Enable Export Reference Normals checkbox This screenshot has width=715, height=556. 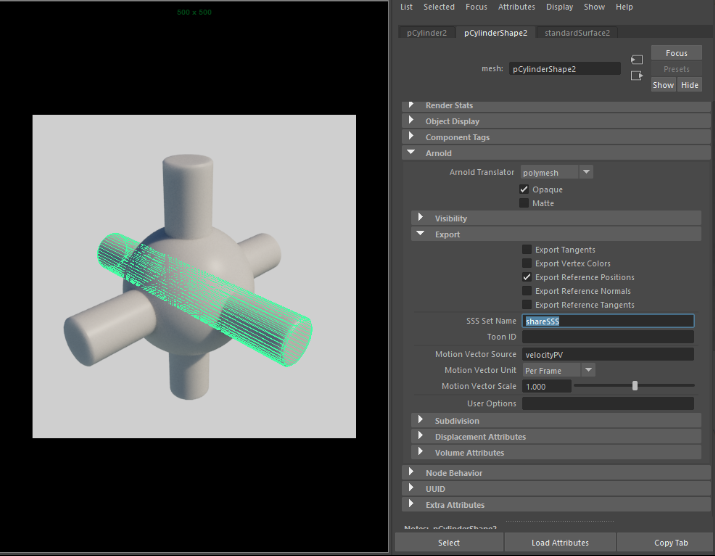tap(527, 291)
